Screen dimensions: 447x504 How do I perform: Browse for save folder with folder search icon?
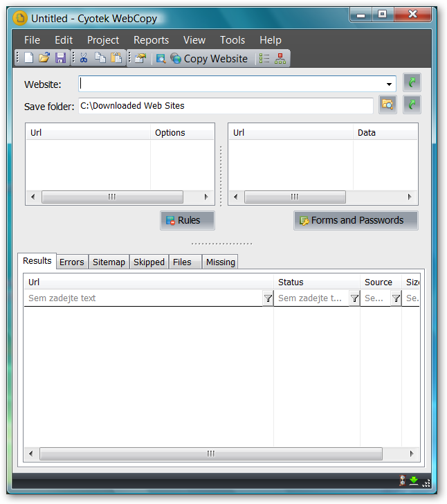(388, 105)
